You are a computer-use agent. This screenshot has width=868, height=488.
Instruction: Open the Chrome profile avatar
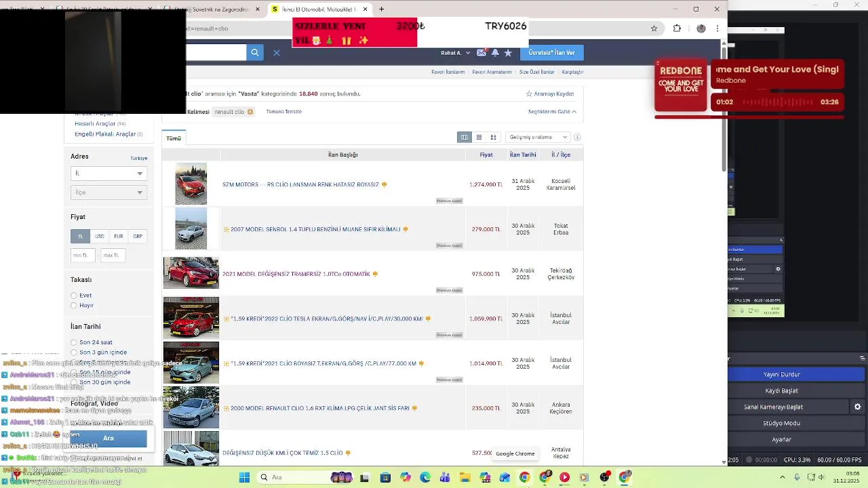[x=701, y=28]
